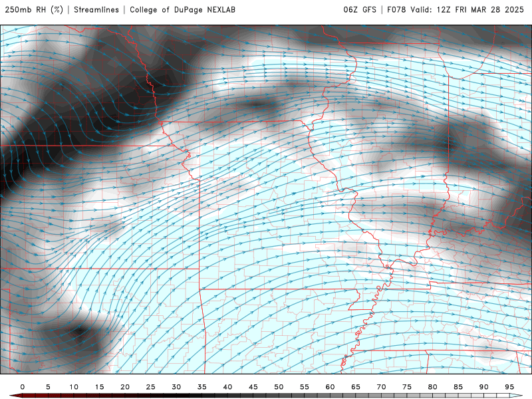Screen dimensions: 532x399
Task: Click the colorbar label "70"
Action: (x=381, y=387)
